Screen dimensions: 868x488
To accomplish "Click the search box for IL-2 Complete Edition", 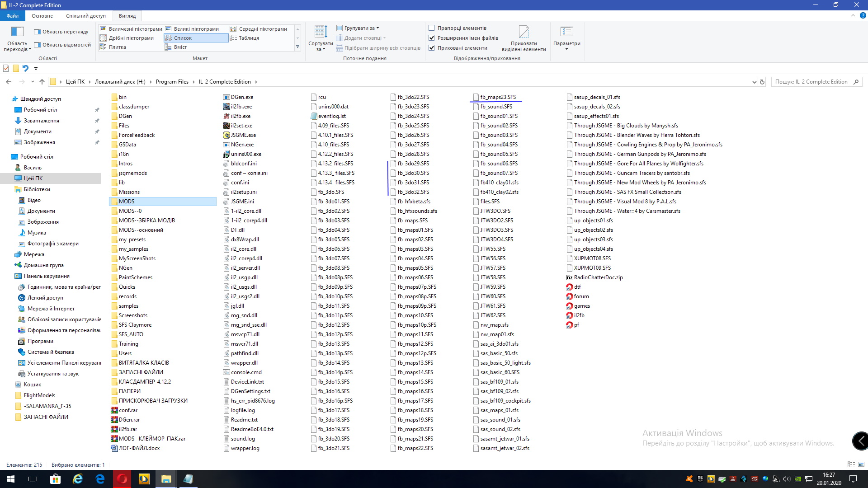I will coord(811,82).
